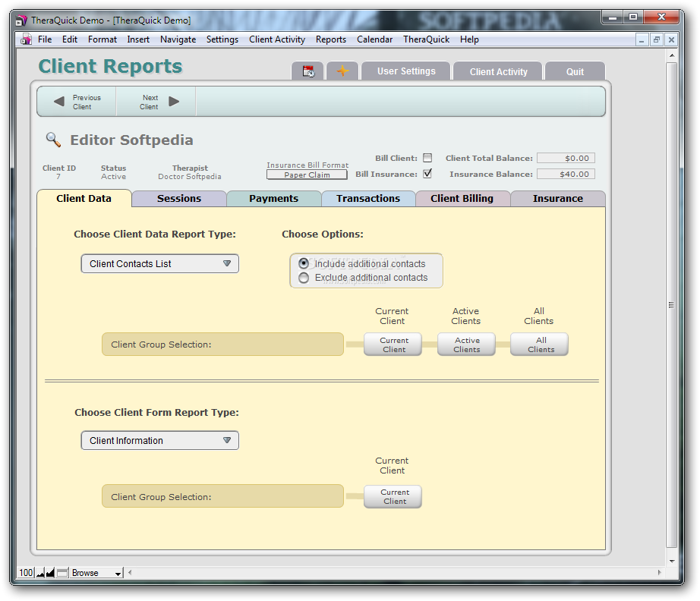
Task: Open the File menu
Action: 45,39
